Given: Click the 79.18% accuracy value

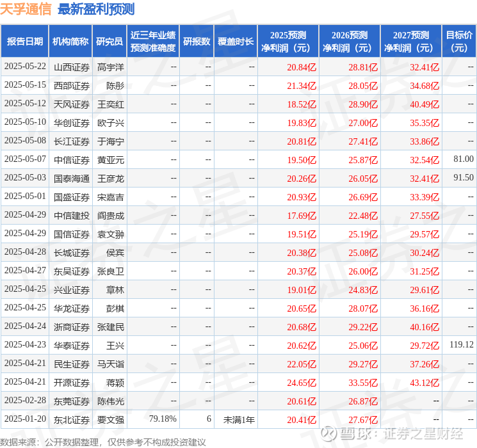Looking at the screenshot, I should [163, 419].
